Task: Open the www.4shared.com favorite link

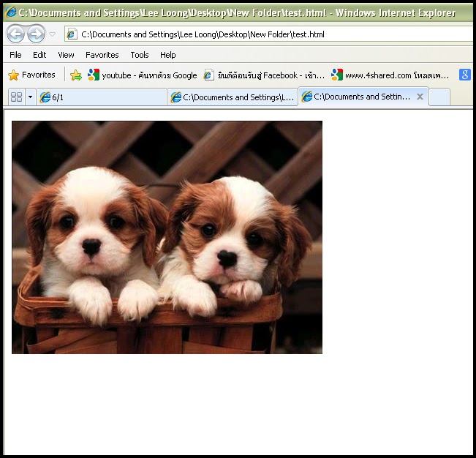Action: [390, 75]
